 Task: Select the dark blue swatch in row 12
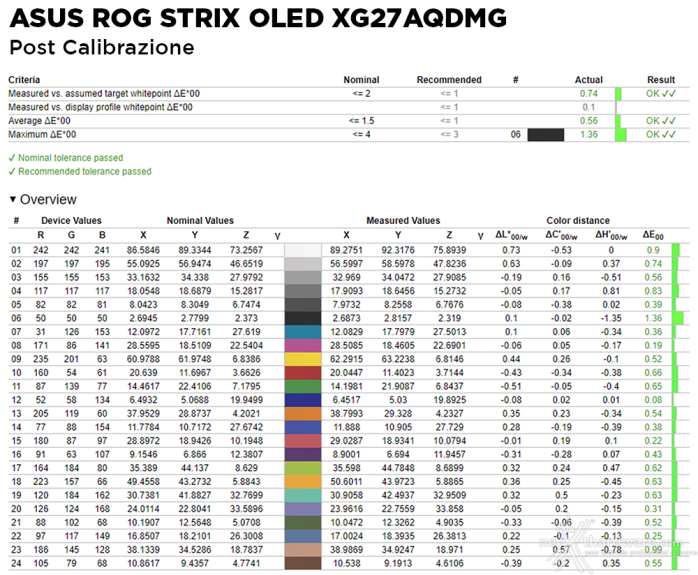click(303, 400)
